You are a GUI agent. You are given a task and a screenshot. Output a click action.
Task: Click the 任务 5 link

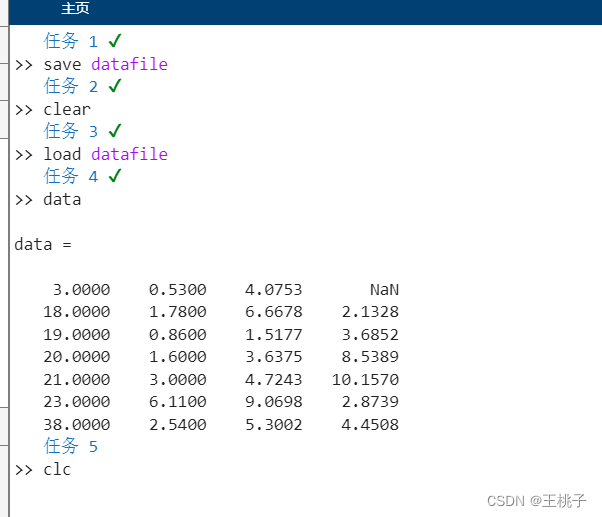pos(71,446)
